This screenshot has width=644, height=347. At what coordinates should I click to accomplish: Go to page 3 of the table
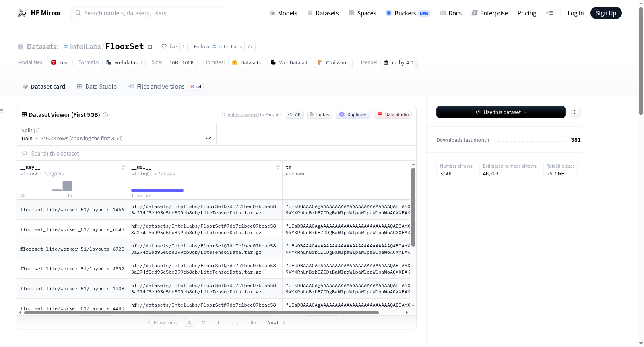tap(218, 322)
